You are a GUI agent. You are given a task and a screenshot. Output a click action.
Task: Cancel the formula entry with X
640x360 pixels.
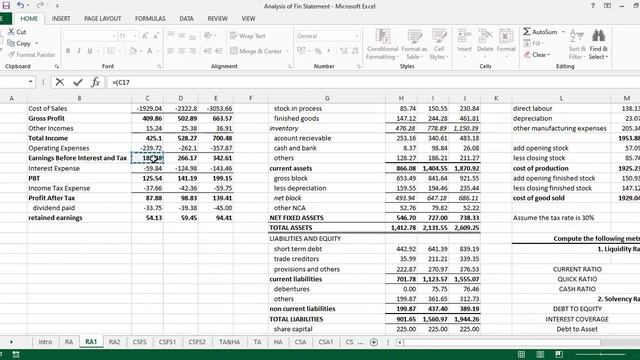[60, 82]
